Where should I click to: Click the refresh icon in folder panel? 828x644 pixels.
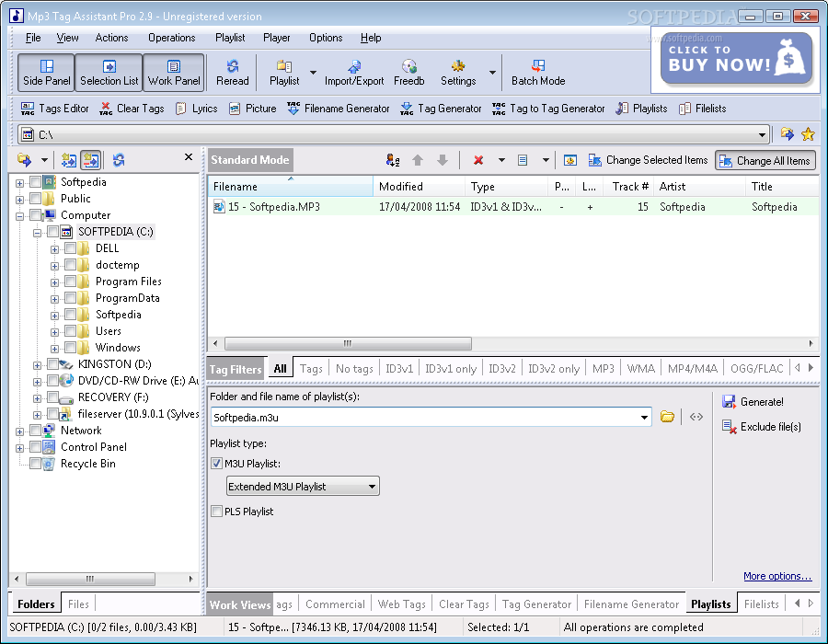119,160
